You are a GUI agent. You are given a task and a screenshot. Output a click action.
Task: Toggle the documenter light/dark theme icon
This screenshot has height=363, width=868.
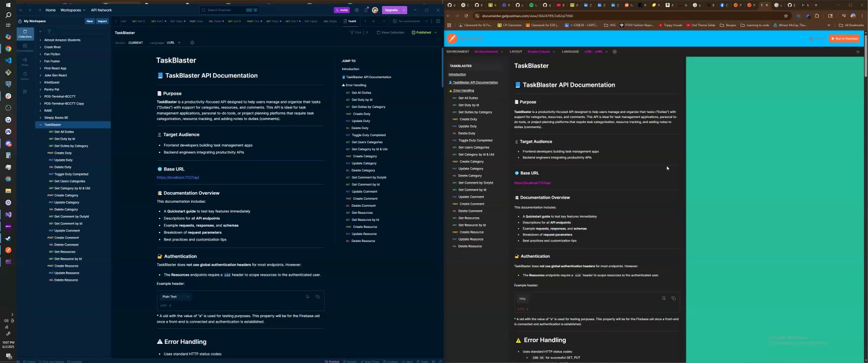(x=858, y=51)
